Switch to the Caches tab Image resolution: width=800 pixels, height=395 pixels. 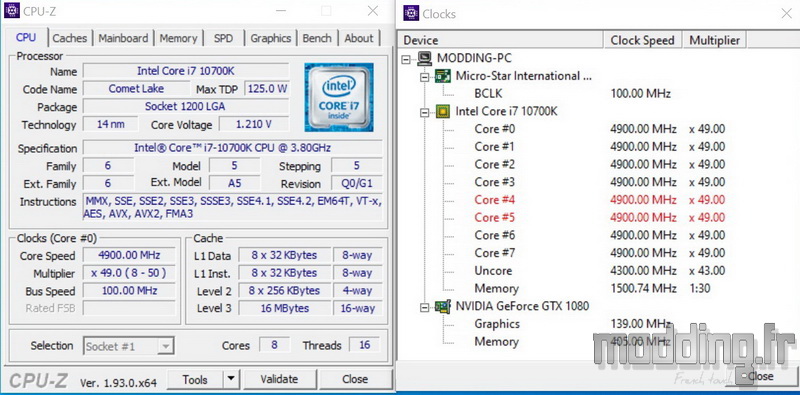coord(70,38)
